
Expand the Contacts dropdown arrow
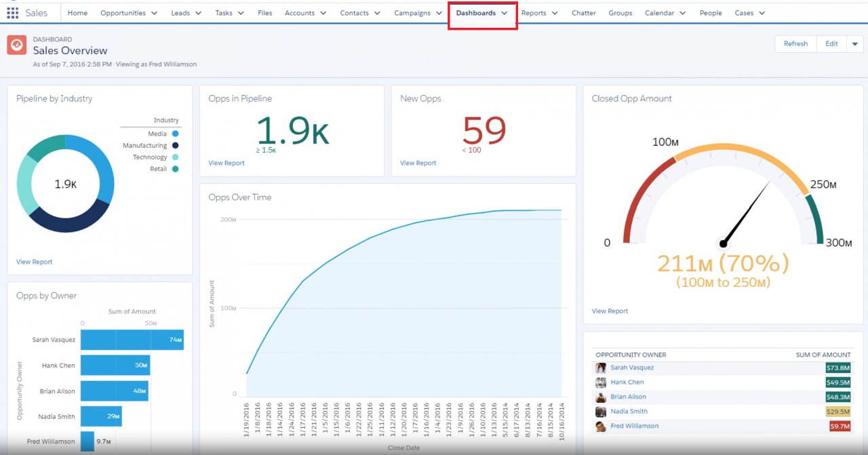pos(377,12)
